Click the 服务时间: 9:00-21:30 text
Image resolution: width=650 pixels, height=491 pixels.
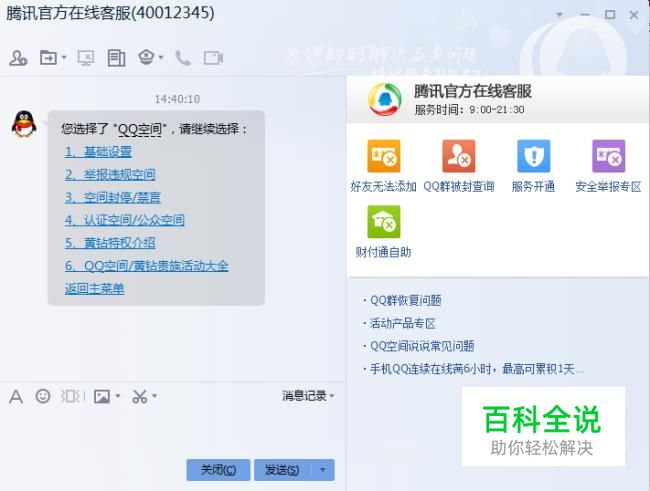tap(469, 110)
